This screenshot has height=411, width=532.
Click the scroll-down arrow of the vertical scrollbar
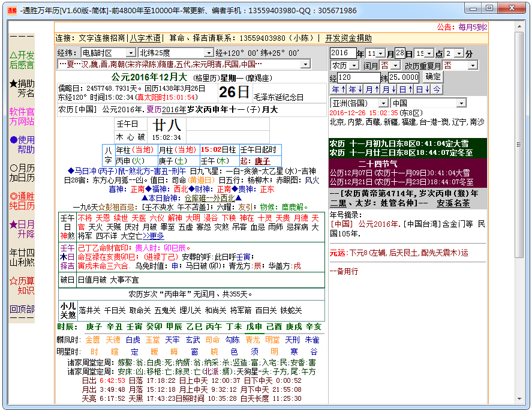click(x=519, y=399)
